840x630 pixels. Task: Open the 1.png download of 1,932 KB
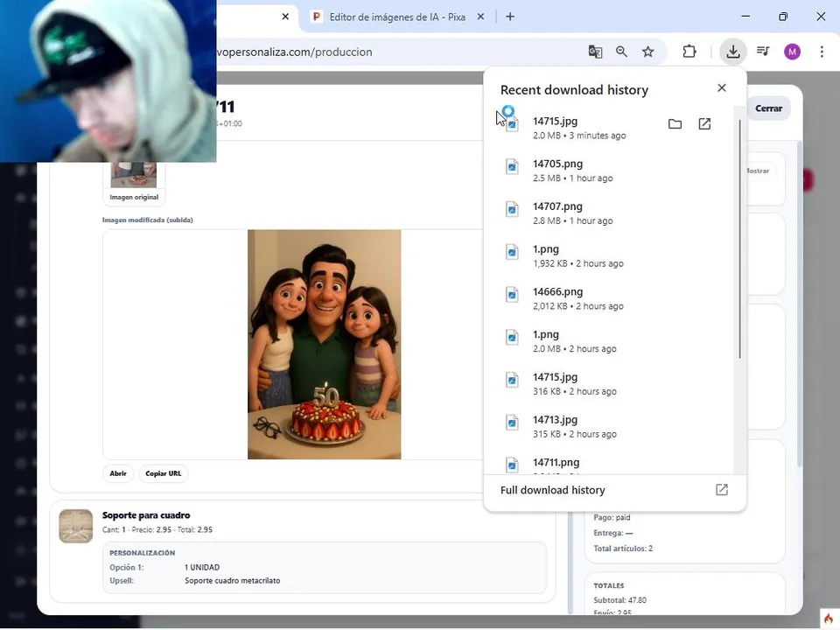point(609,255)
